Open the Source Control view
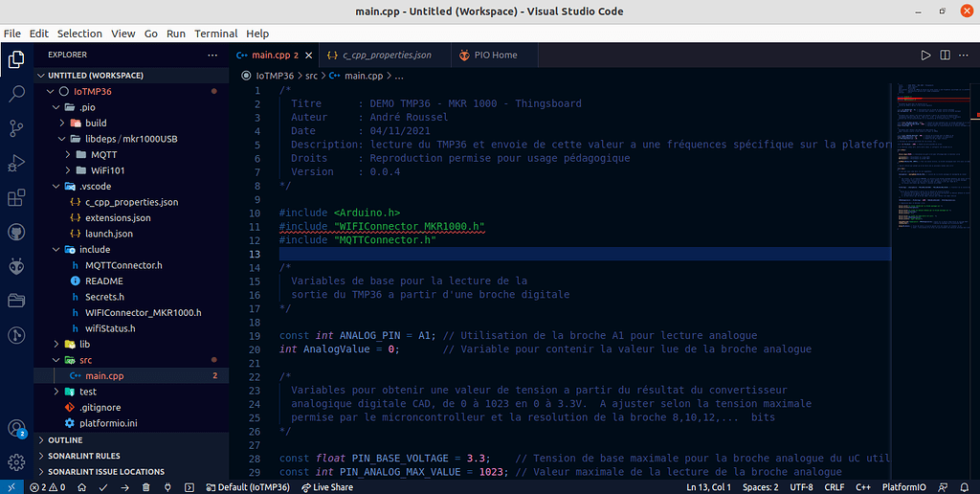This screenshot has width=980, height=494. 16,129
